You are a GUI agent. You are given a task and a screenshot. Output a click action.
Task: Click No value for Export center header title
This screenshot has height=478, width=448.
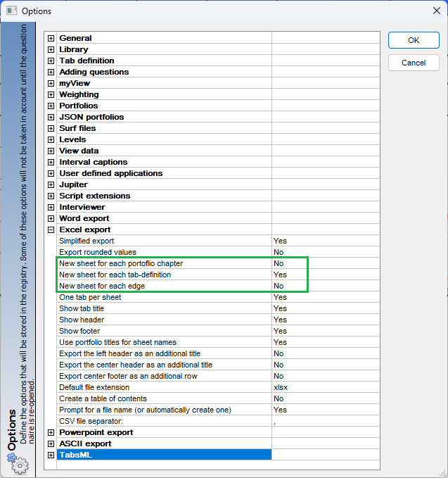[325, 365]
